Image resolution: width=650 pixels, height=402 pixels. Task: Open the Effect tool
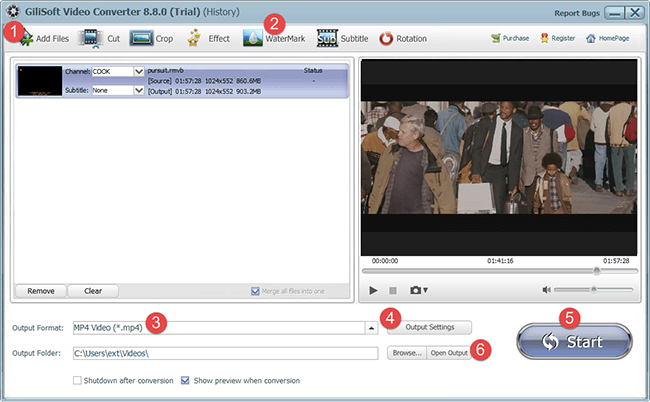pos(194,39)
